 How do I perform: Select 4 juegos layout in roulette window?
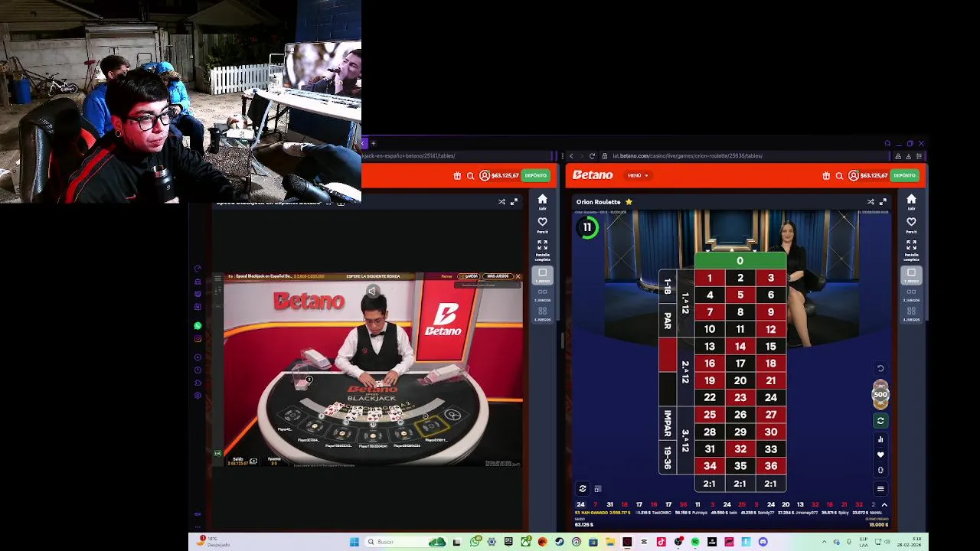(x=911, y=313)
